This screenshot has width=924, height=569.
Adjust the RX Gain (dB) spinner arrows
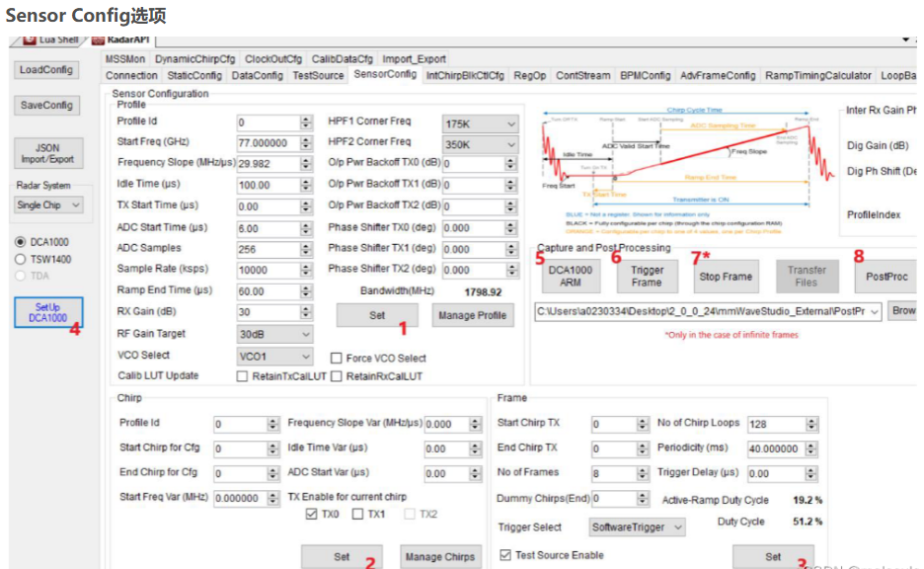click(306, 312)
